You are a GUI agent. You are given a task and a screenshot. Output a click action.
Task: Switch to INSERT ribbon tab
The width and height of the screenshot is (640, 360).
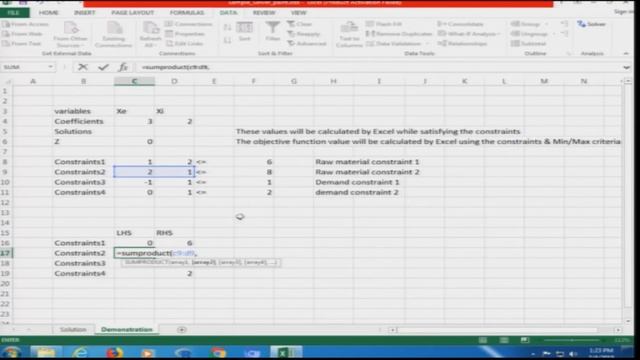tap(84, 13)
